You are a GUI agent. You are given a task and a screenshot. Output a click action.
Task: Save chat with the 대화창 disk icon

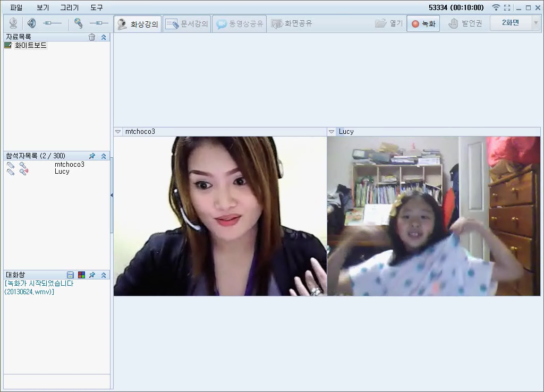71,275
